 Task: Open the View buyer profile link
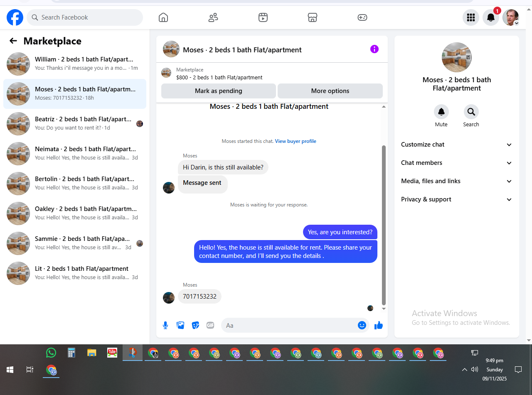tap(296, 141)
